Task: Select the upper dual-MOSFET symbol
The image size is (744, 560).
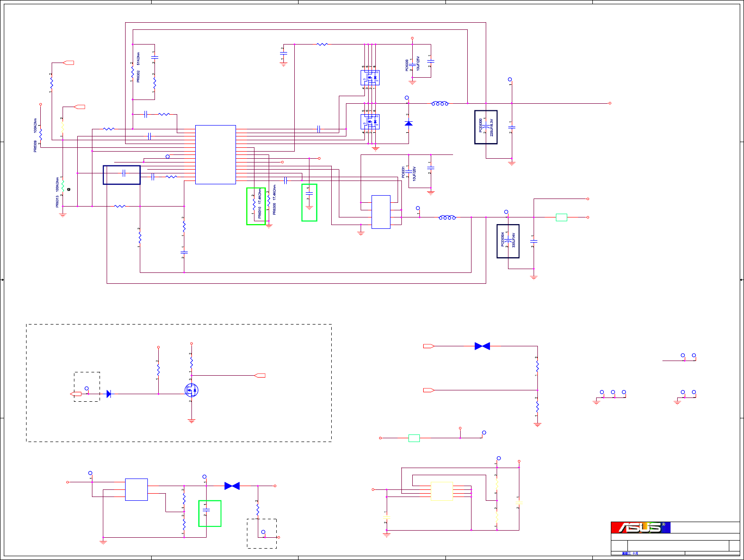Action: [370, 78]
